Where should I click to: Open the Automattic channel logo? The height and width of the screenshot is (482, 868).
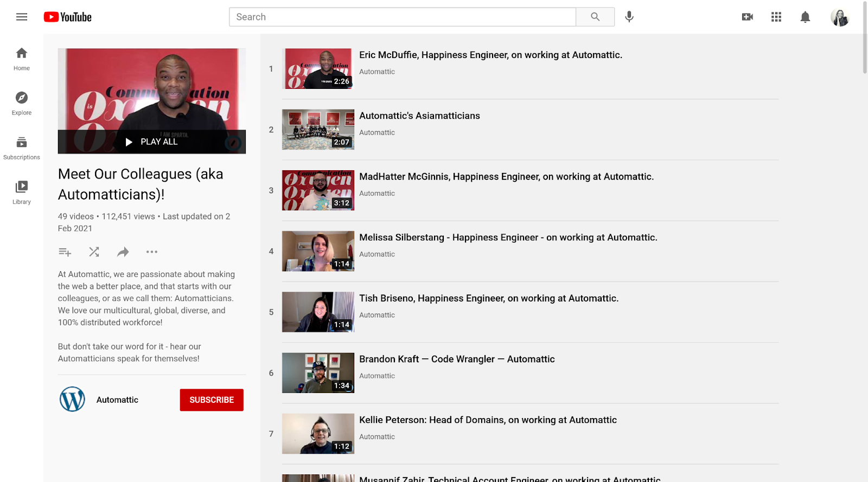(x=72, y=400)
